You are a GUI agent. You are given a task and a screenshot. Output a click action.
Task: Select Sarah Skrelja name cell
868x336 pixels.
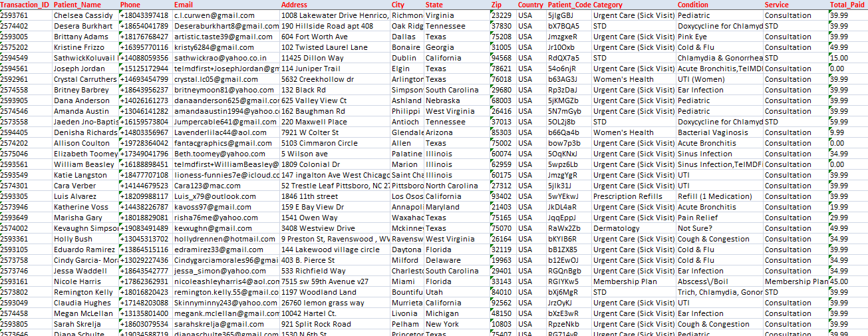(x=85, y=324)
